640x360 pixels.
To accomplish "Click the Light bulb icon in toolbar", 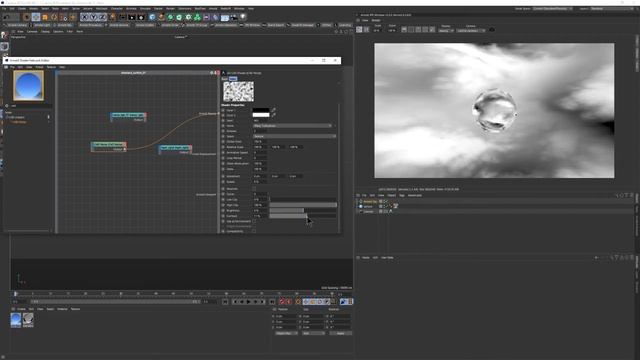I will (243, 17).
